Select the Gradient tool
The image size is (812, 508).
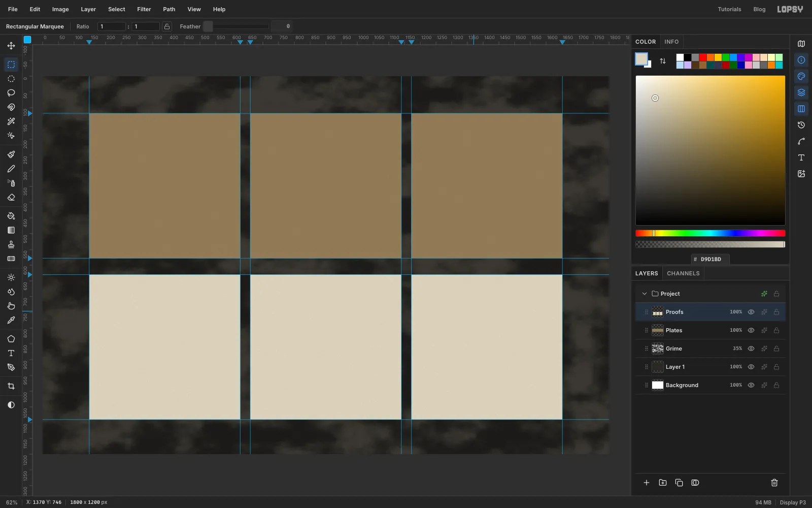pyautogui.click(x=11, y=230)
